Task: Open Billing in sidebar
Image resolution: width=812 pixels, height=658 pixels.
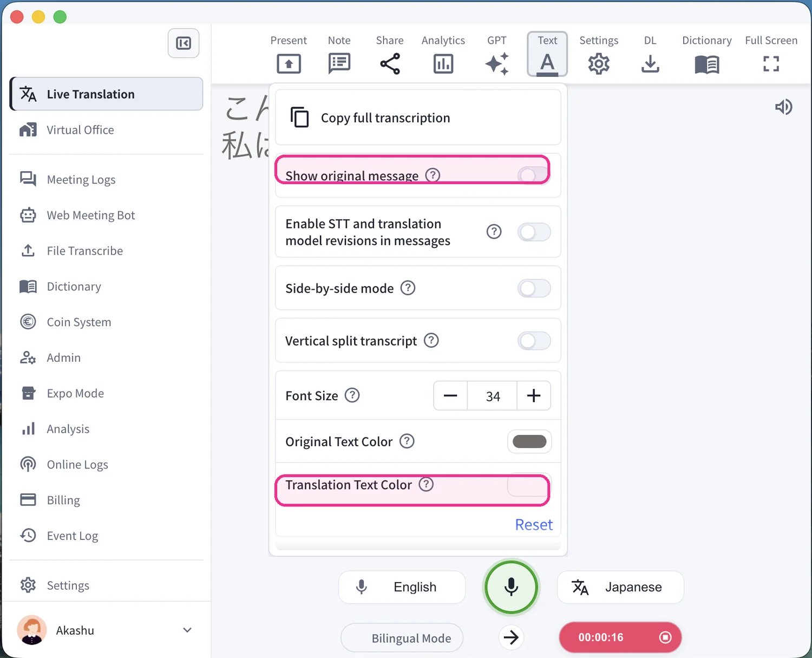Action: pyautogui.click(x=107, y=500)
